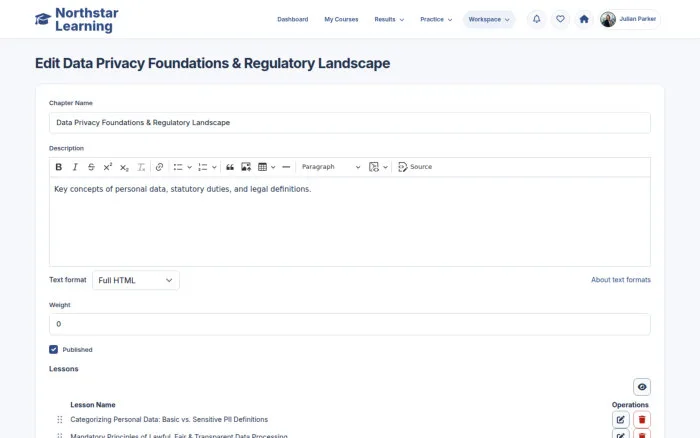
Task: Open the table dropdown arrow
Action: pos(273,167)
